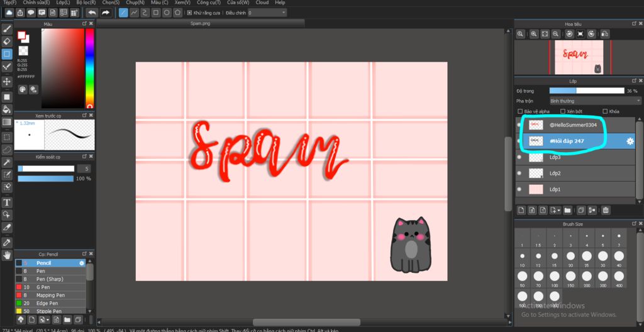The width and height of the screenshot is (644, 332).
Task: Delete layer using trash icon
Action: point(606,210)
